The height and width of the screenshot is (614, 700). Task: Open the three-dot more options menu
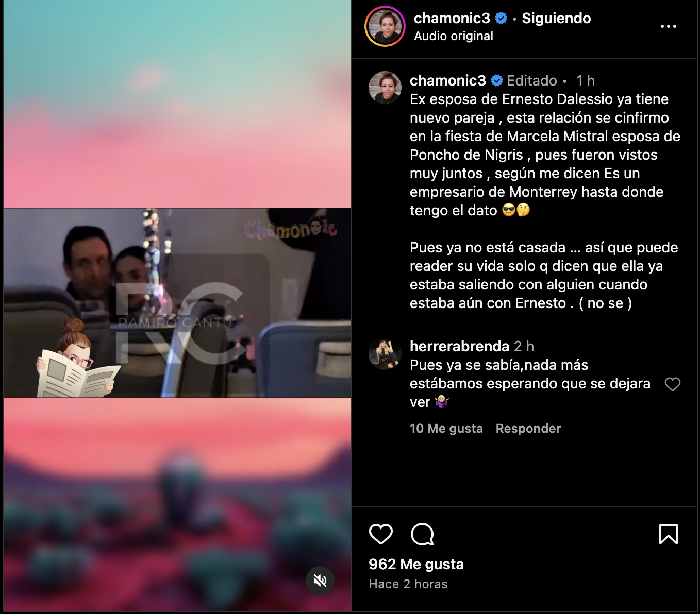pyautogui.click(x=669, y=26)
